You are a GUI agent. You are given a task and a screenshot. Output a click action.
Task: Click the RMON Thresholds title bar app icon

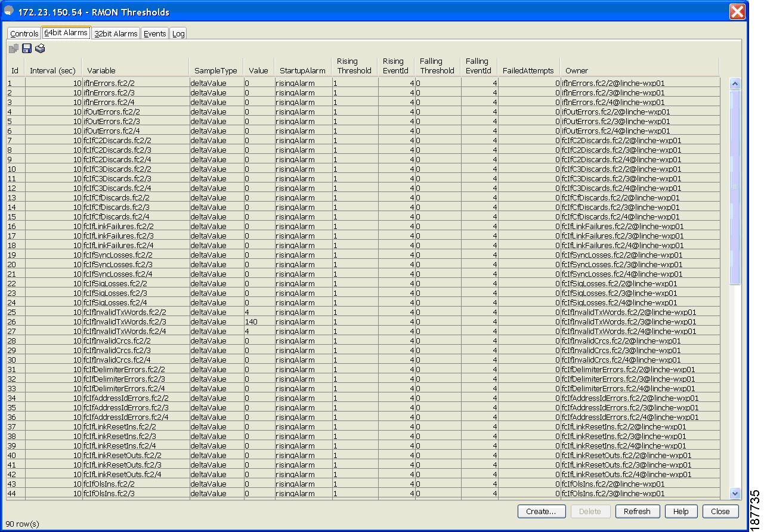coord(9,11)
